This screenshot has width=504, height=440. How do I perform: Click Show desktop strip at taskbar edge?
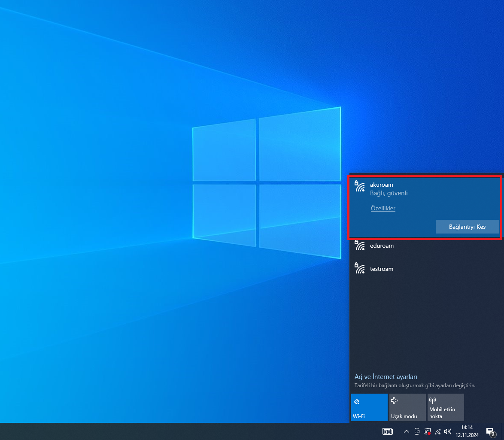coord(503,431)
